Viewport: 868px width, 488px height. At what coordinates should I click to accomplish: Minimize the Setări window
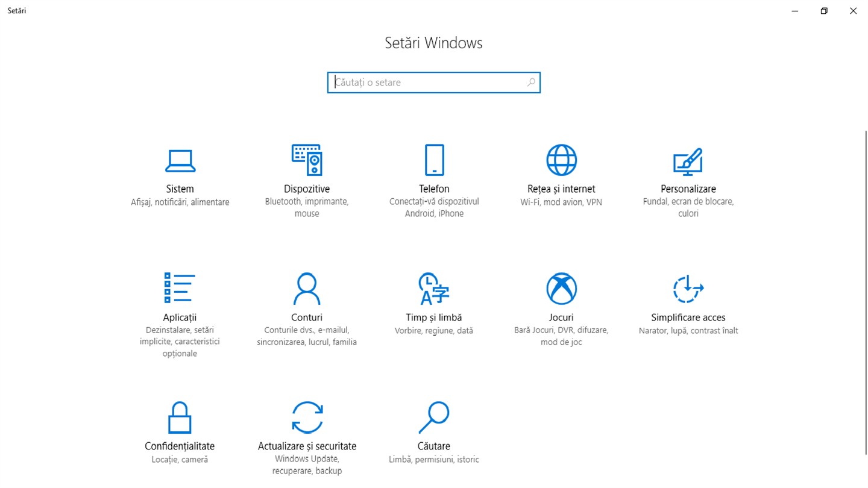795,11
